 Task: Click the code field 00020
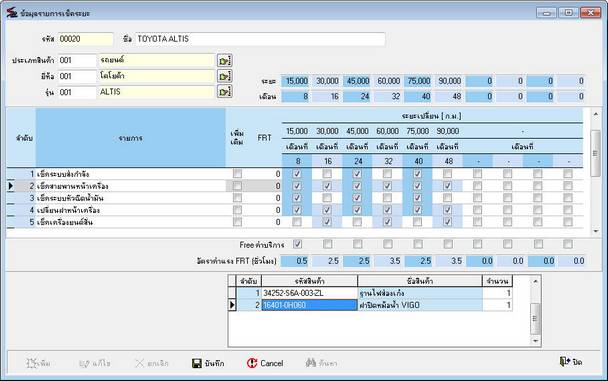[x=86, y=39]
